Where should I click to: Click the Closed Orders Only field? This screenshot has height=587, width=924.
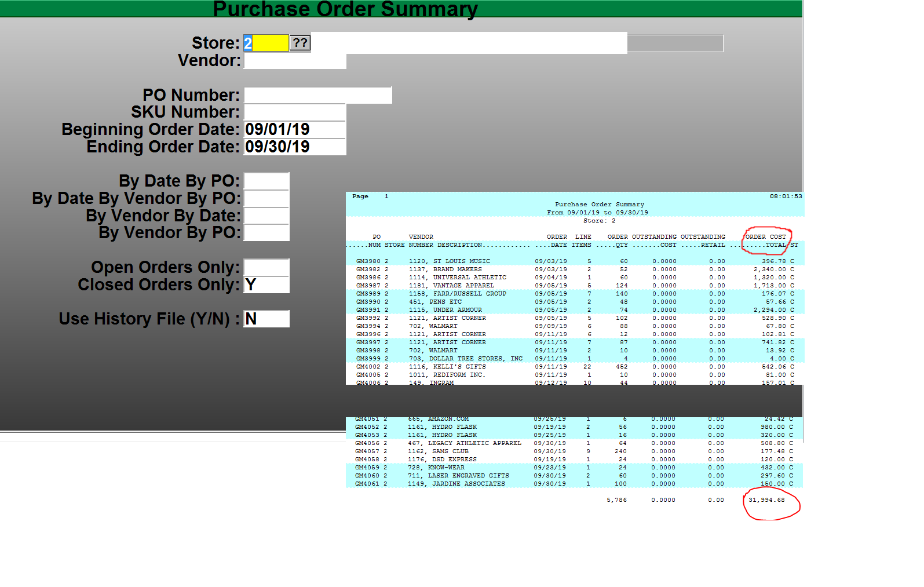point(266,285)
